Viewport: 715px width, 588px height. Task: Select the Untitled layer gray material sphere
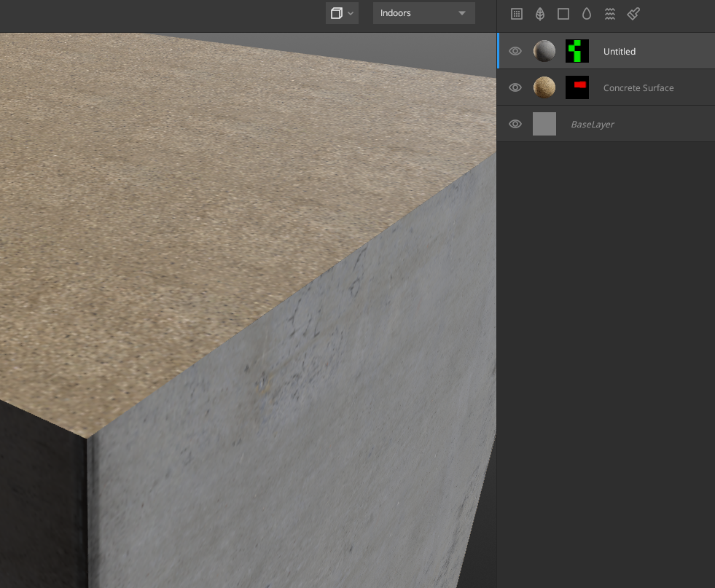544,51
